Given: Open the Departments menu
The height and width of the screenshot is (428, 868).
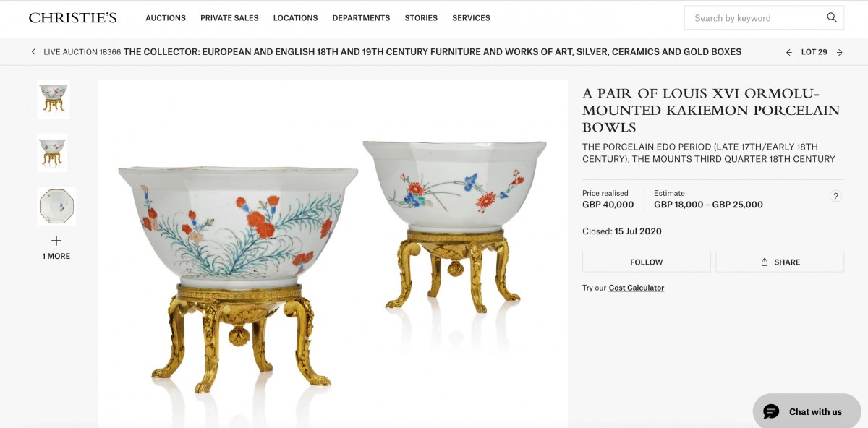Looking at the screenshot, I should (x=361, y=18).
